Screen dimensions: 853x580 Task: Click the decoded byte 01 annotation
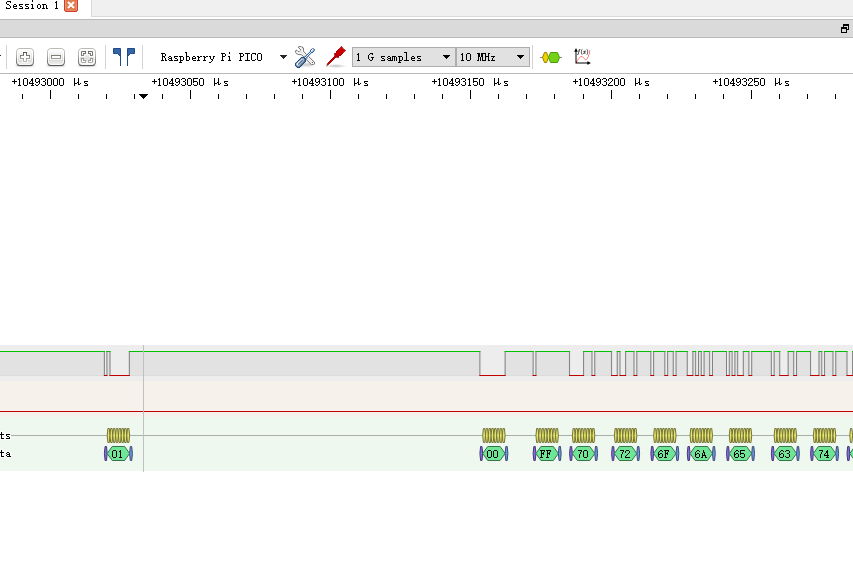[x=118, y=454]
